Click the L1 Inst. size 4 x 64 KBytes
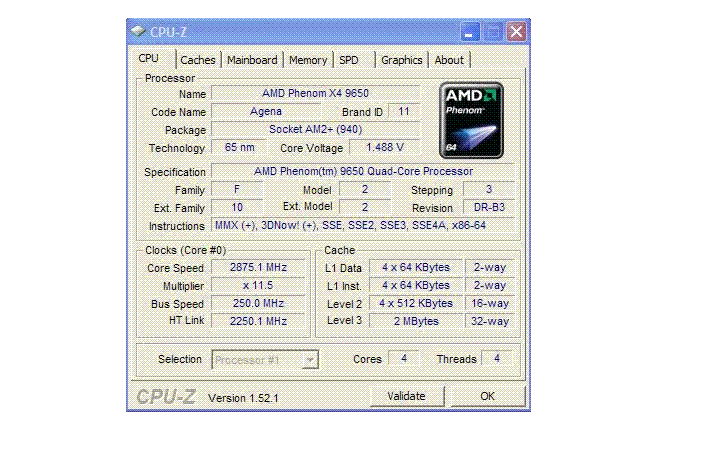The image size is (720, 450). 416,285
